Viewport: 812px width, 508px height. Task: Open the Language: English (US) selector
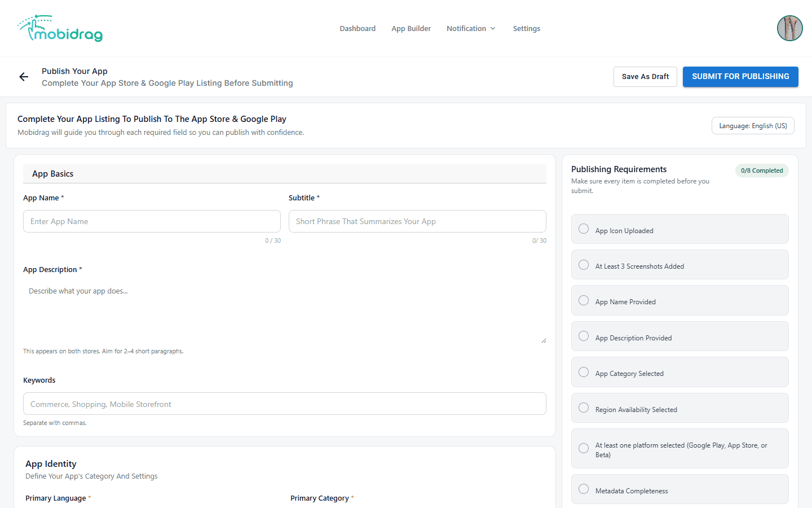[753, 126]
